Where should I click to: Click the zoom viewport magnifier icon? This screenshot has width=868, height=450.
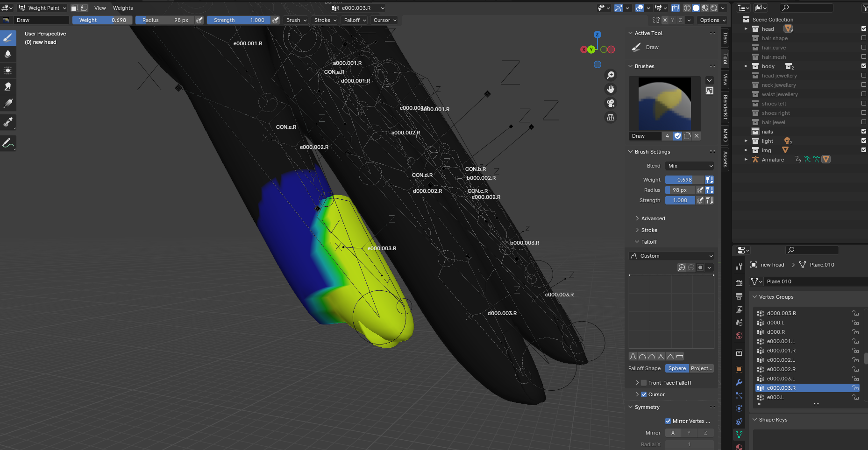pos(611,75)
